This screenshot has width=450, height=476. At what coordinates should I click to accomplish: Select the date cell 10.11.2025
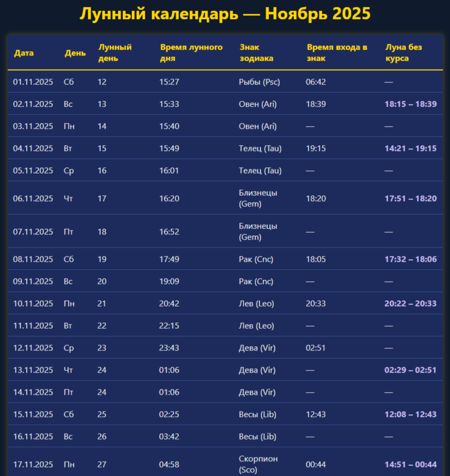coord(33,303)
